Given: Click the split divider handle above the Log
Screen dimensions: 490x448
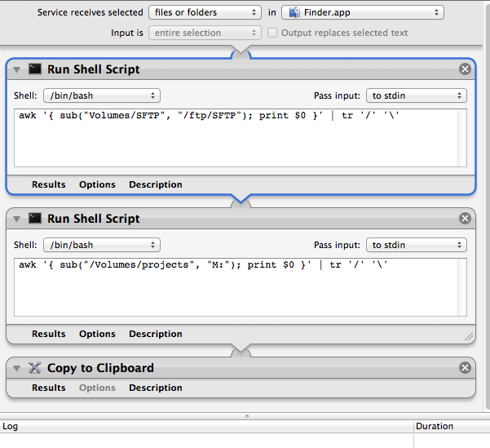Looking at the screenshot, I should pos(247,416).
